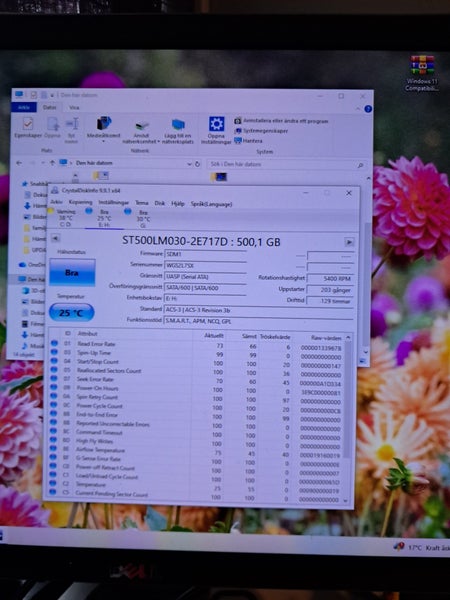Open the Inställningar menu in CrystalDiskInfo
The height and width of the screenshot is (600, 450).
[114, 203]
